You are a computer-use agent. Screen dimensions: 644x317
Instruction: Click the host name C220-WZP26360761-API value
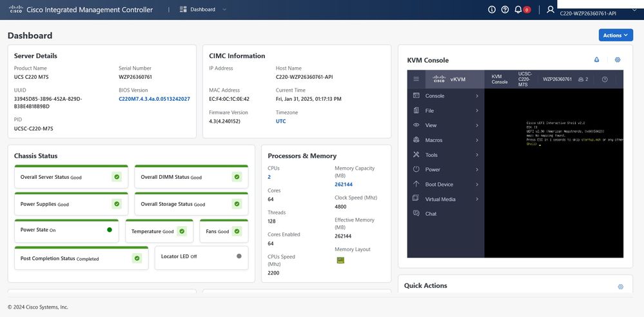click(x=304, y=77)
